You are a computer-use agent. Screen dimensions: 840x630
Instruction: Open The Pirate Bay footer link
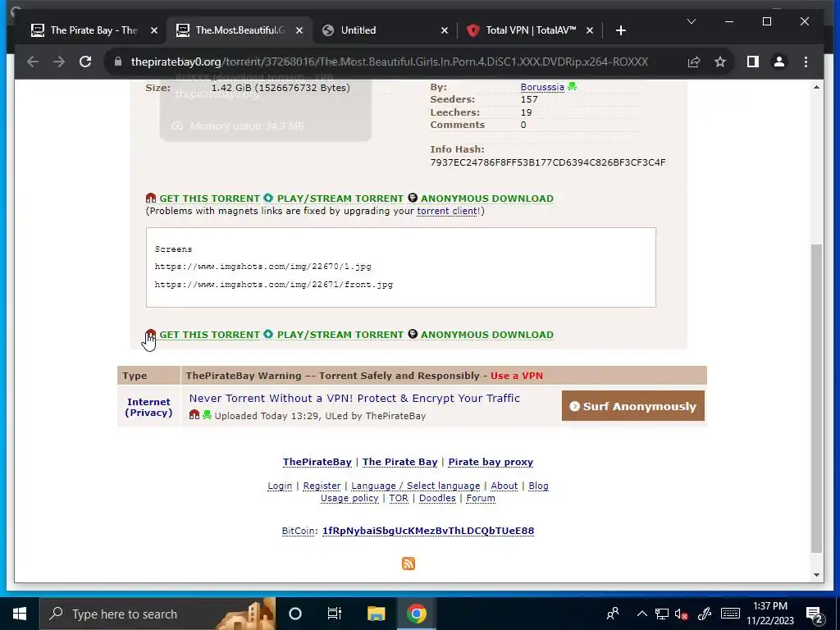click(x=399, y=462)
